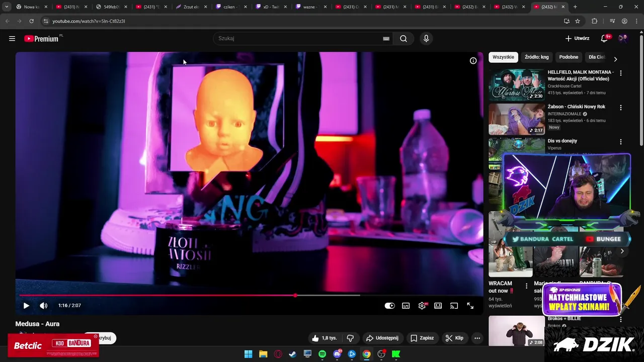This screenshot has height=362, width=644.
Task: Cast the video to a device
Action: pos(454,306)
